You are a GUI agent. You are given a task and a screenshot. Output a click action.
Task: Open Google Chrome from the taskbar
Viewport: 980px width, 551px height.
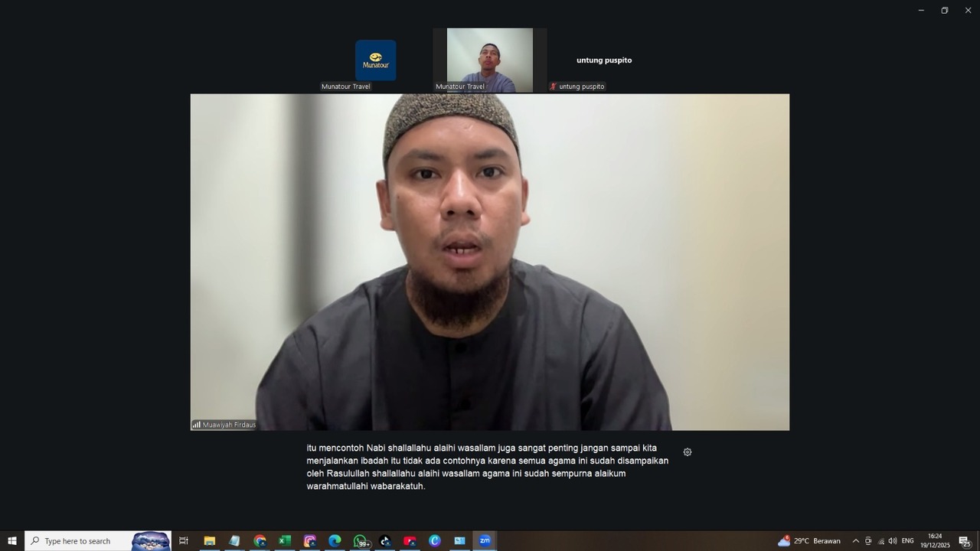coord(260,541)
